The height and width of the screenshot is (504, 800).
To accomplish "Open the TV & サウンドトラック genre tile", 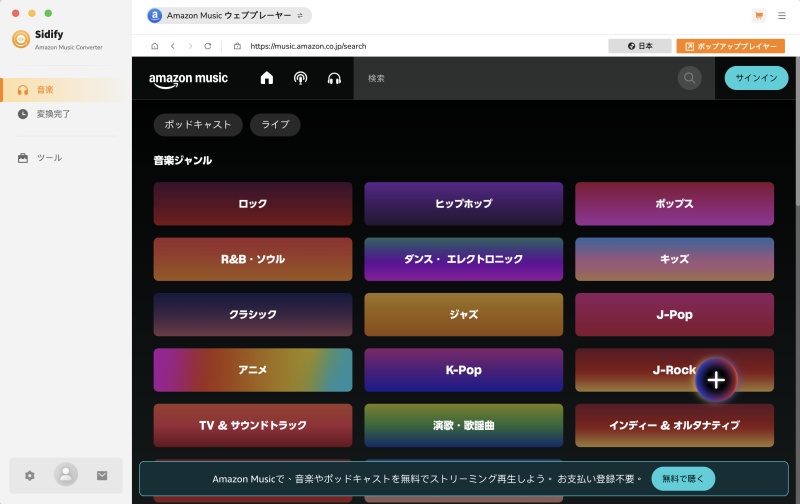I will pyautogui.click(x=253, y=425).
